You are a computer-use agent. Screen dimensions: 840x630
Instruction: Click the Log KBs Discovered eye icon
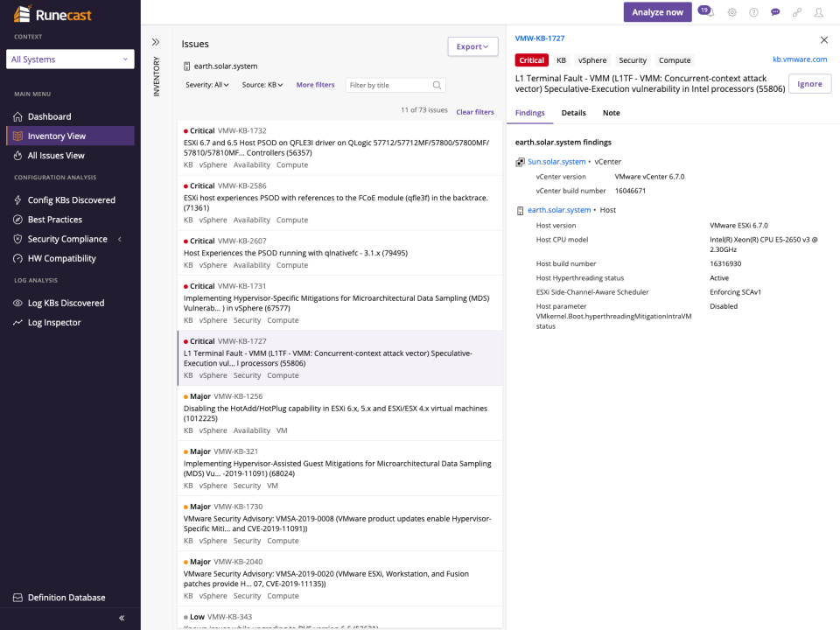pyautogui.click(x=17, y=304)
